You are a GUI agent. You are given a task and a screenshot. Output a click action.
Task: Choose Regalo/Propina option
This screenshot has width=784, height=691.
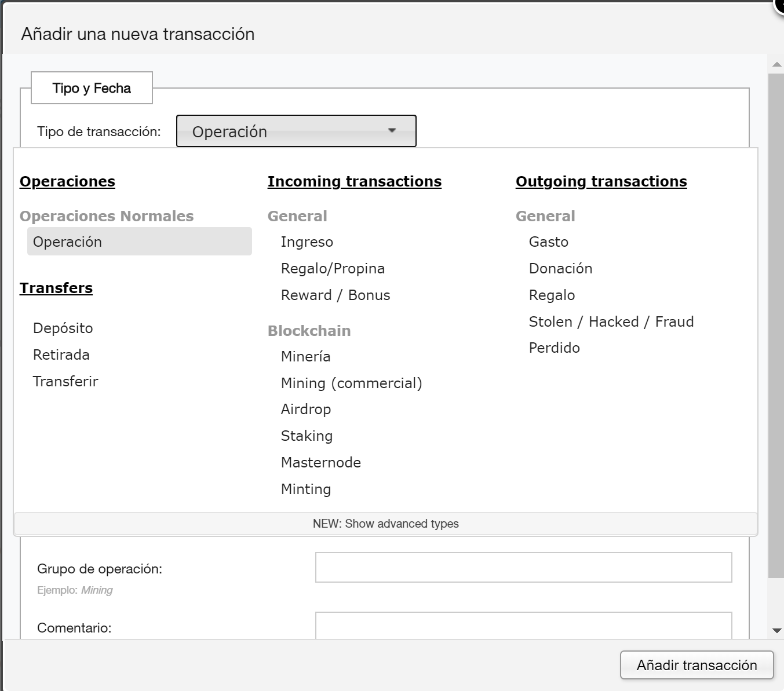pyautogui.click(x=333, y=269)
